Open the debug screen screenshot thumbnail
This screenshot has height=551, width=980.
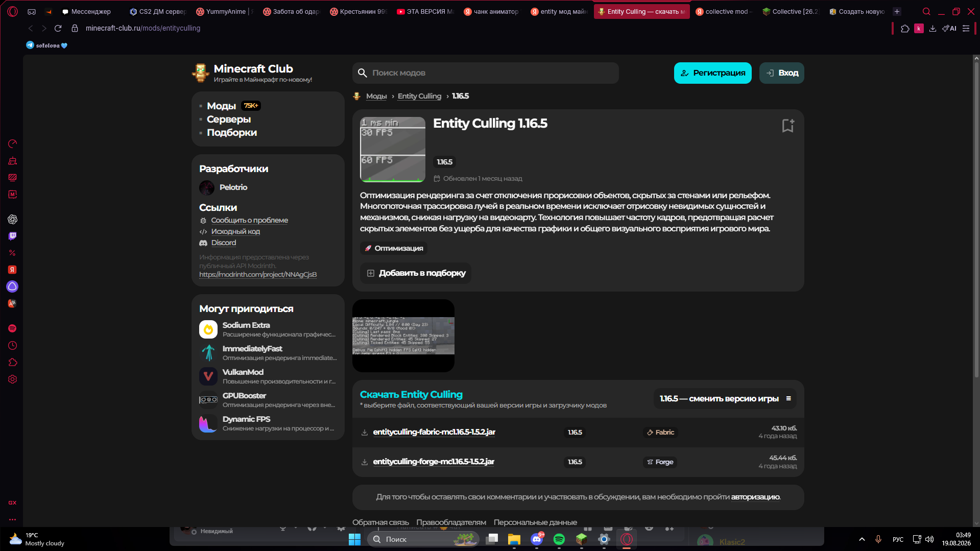coord(403,336)
